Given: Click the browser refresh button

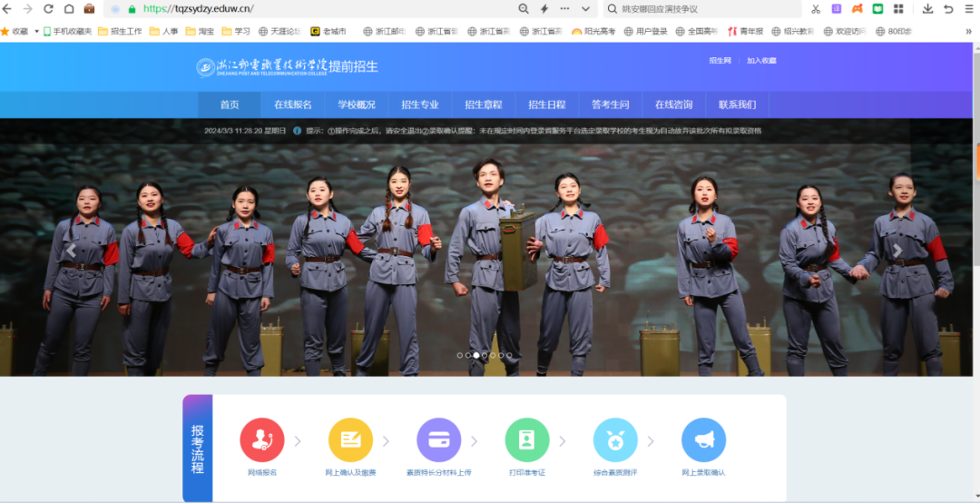Looking at the screenshot, I should pos(48,9).
